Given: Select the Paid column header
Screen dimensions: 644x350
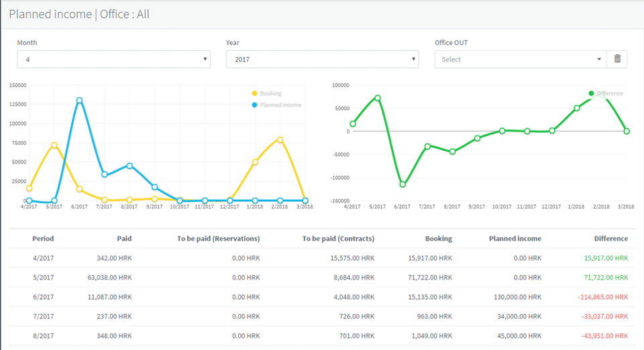Looking at the screenshot, I should click(124, 238).
